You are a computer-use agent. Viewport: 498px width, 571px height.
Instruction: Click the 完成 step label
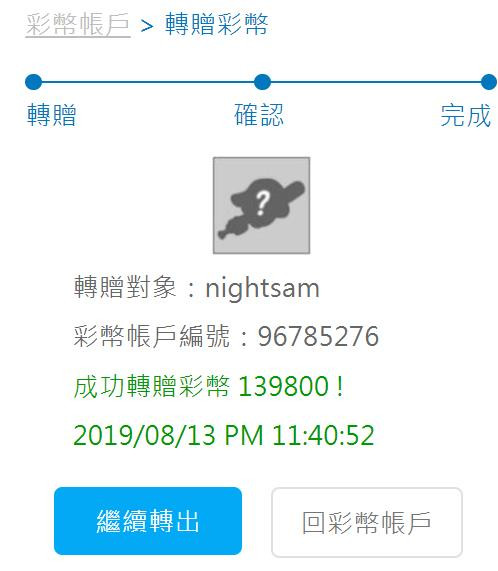(466, 115)
